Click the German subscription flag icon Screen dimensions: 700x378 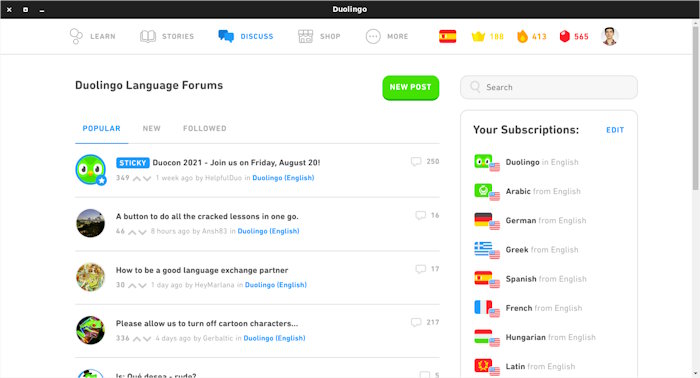point(487,221)
